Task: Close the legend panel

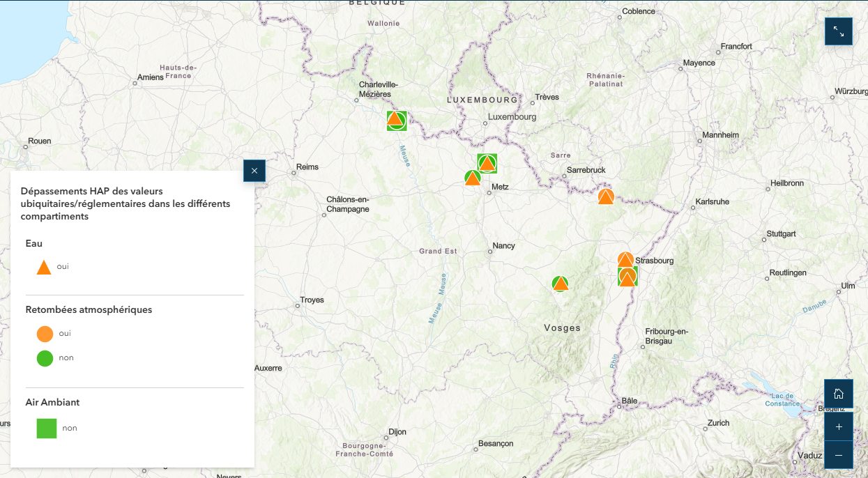Action: pos(254,171)
